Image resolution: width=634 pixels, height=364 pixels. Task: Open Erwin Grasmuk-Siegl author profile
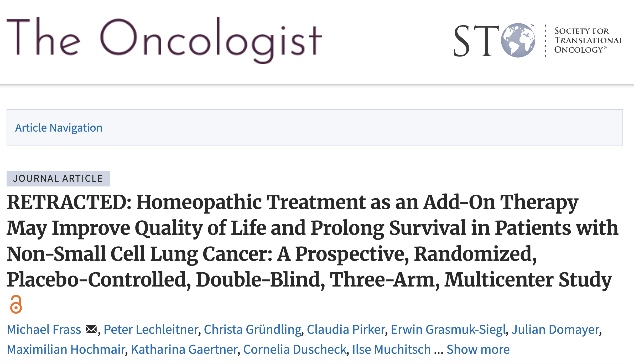[x=447, y=329]
